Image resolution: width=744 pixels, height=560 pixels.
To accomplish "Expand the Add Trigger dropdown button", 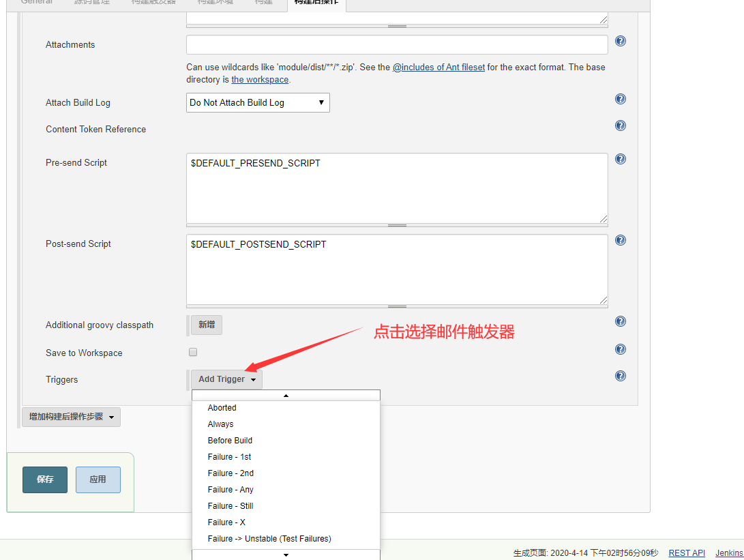I will point(226,379).
